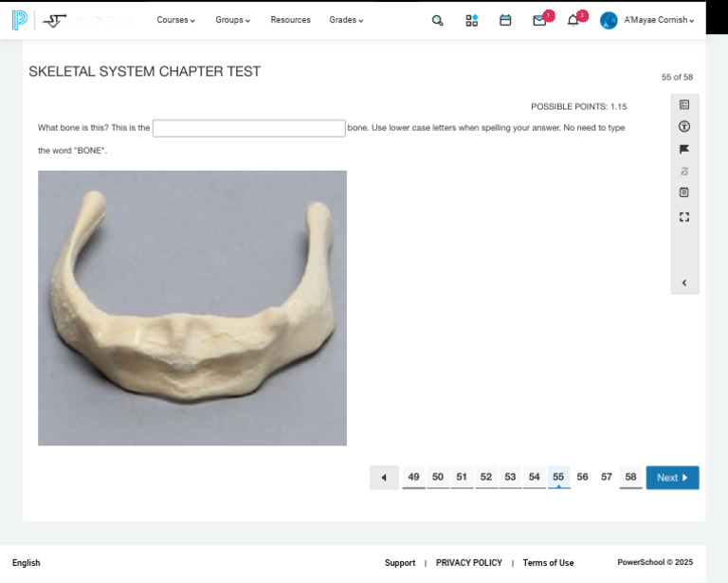
Task: Open the app center grid icon
Action: click(x=472, y=21)
